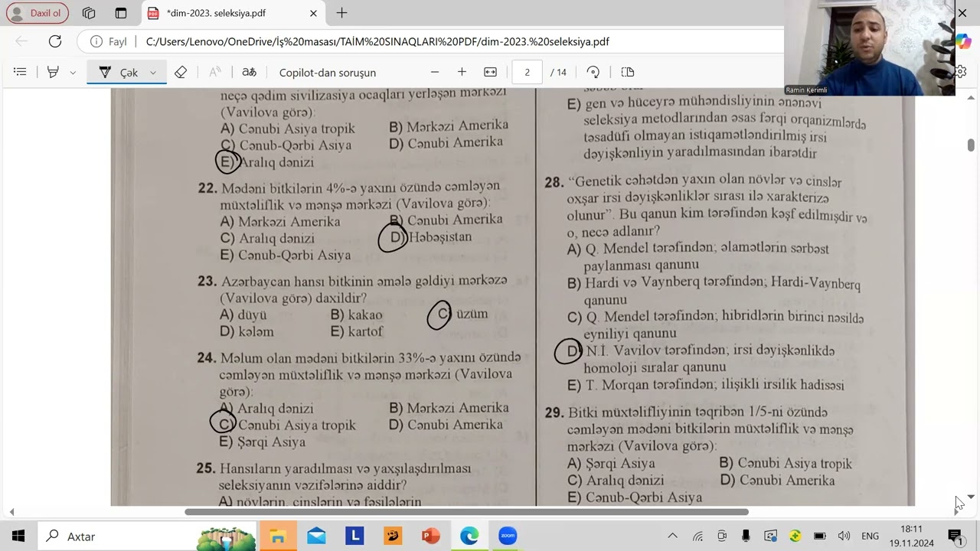Click the horizontal scrollbar thumb
This screenshot has width=980, height=551.
[466, 511]
